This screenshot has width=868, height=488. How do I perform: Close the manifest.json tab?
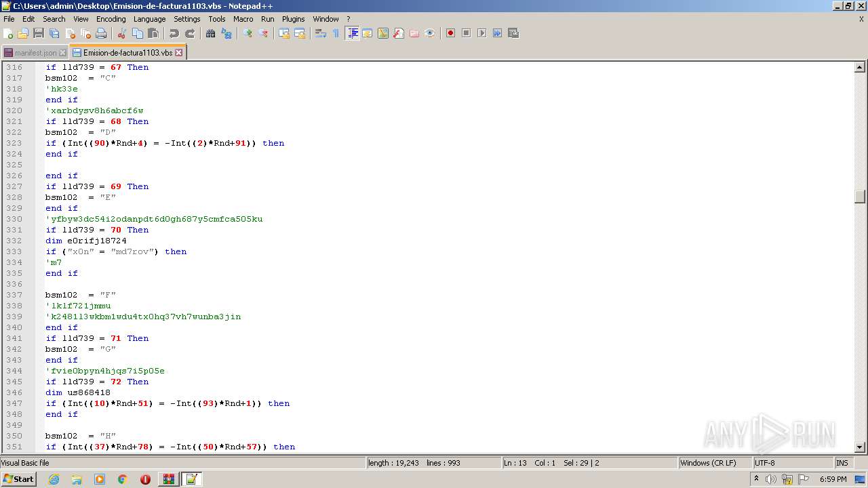click(63, 52)
